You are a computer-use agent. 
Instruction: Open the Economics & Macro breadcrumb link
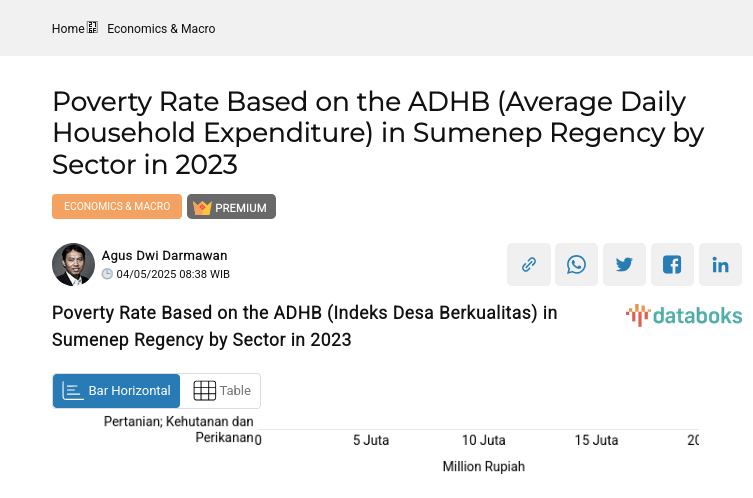pyautogui.click(x=161, y=29)
